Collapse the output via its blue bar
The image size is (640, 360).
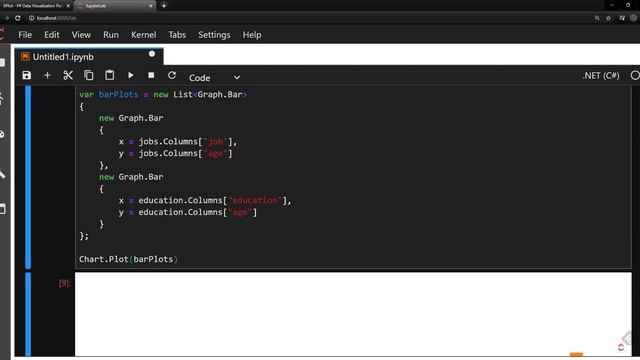click(x=28, y=314)
